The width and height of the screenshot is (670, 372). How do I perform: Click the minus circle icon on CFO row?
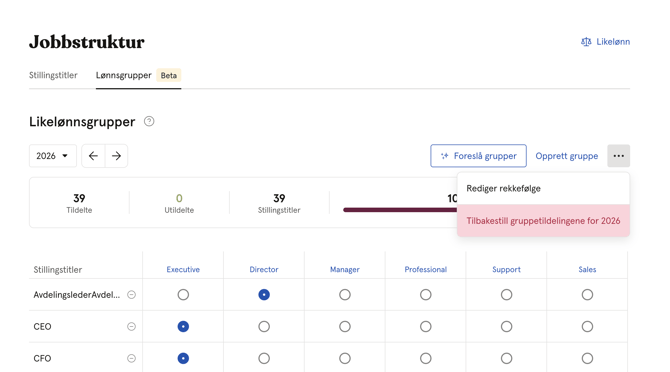point(132,358)
